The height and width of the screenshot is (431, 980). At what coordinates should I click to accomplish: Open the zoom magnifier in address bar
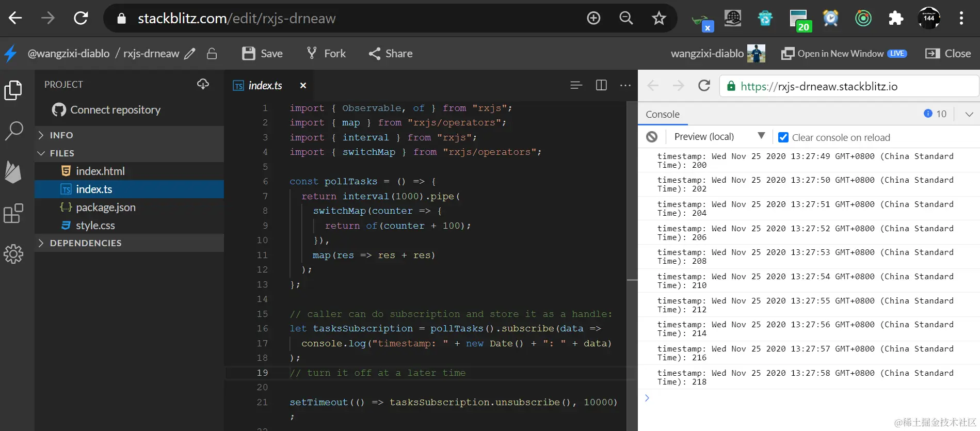point(626,19)
